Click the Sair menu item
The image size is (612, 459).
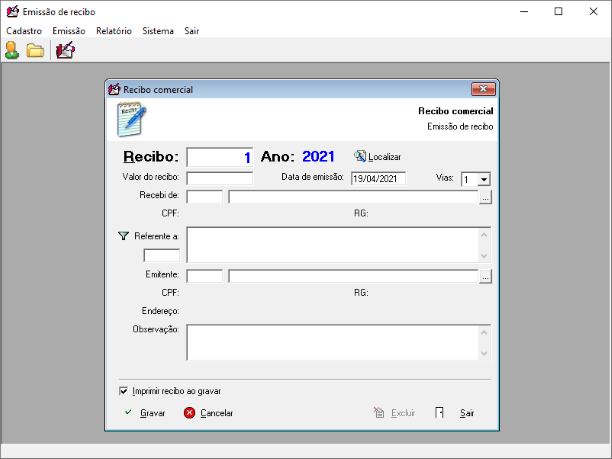coord(192,31)
